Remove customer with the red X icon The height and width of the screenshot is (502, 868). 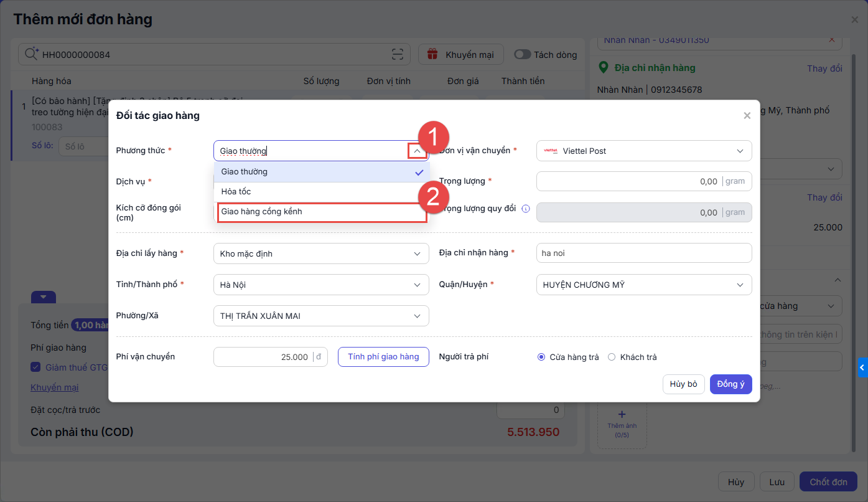click(832, 40)
